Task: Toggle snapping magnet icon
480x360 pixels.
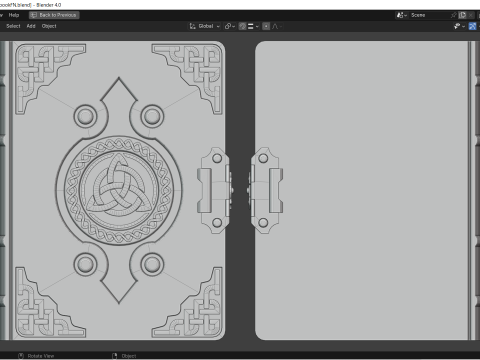Action: click(x=243, y=26)
